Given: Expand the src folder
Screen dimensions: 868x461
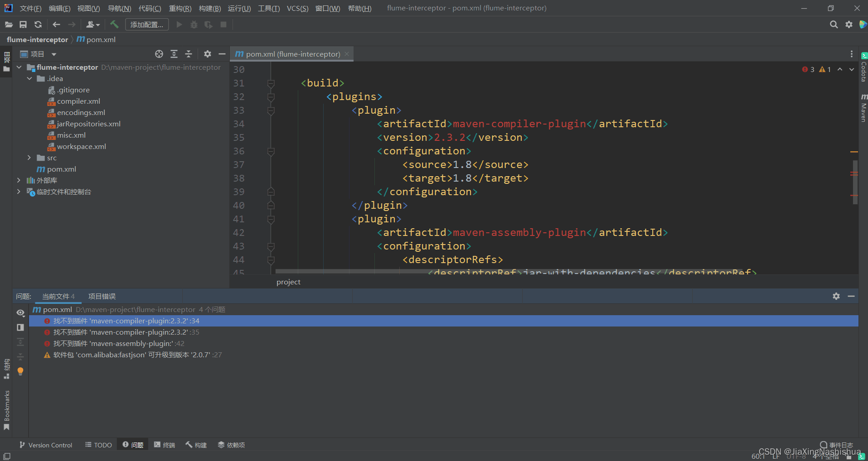Looking at the screenshot, I should pyautogui.click(x=29, y=158).
